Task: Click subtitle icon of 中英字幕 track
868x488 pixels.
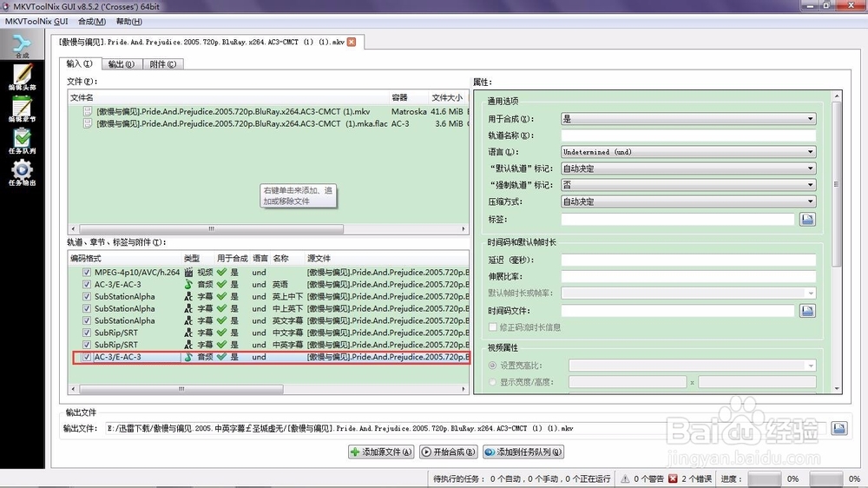Action: click(188, 345)
